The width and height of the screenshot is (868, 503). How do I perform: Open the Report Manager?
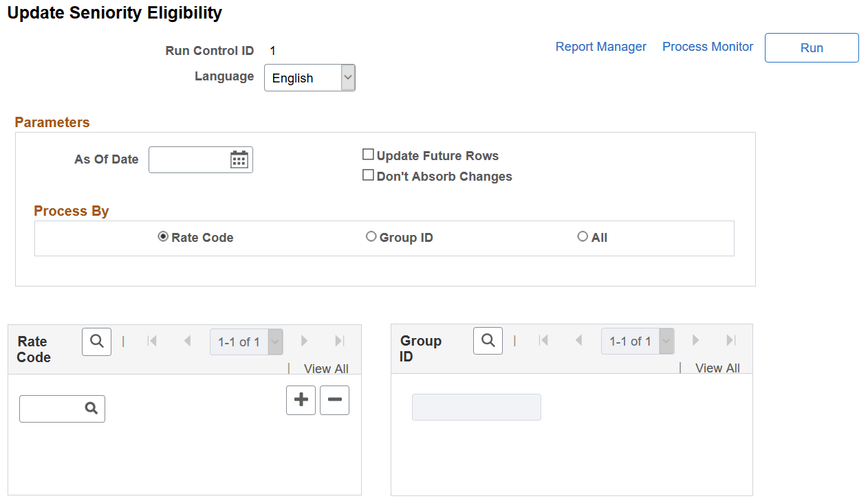[600, 46]
